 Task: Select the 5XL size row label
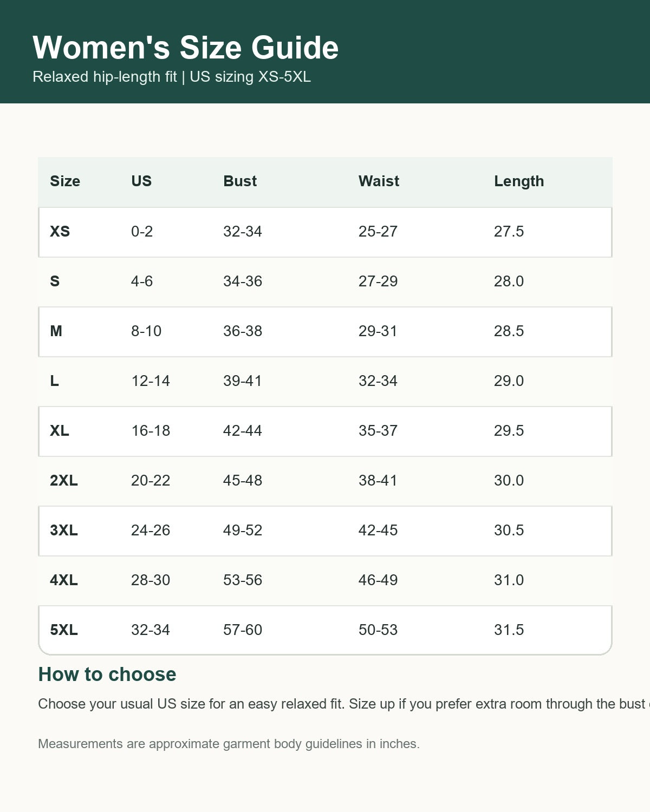click(64, 630)
